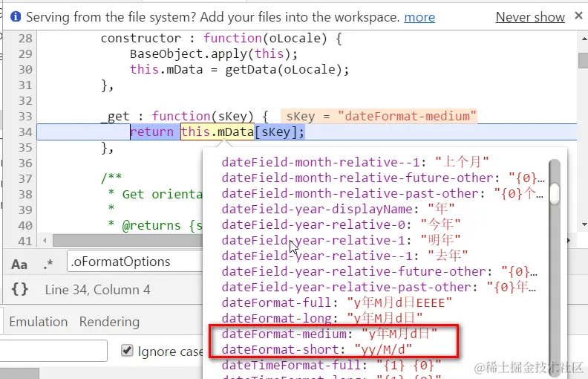Screen dimensions: 588x379
Task: Select 'dateField-year-relative-1' property row
Action: tap(341, 240)
